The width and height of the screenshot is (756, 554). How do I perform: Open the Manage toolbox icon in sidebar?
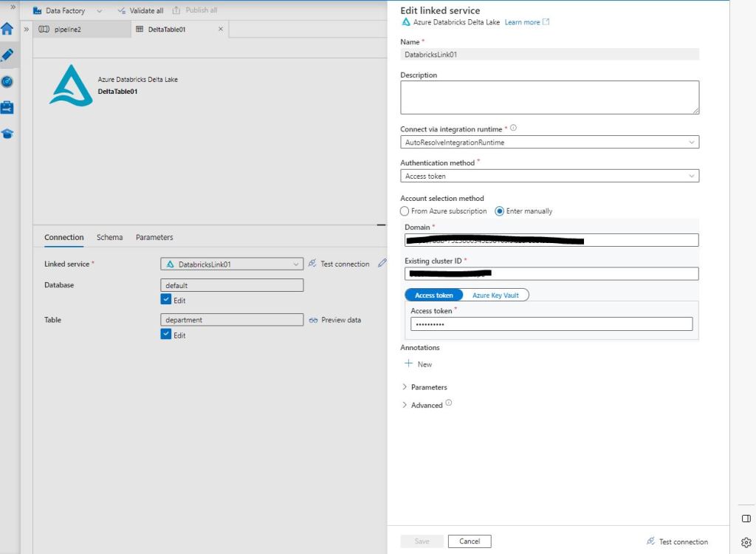click(7, 108)
